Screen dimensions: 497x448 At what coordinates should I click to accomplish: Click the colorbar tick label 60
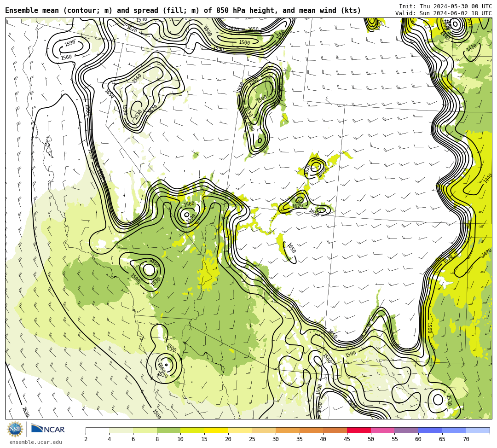pos(418,439)
